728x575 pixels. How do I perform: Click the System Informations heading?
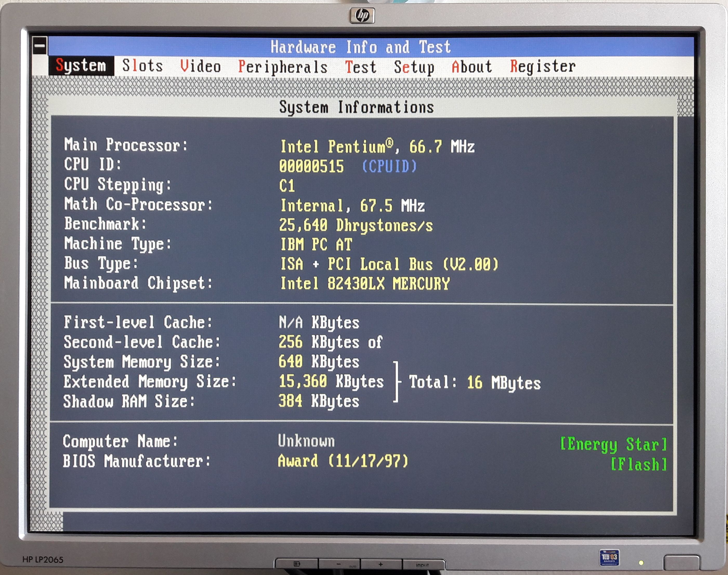[356, 108]
